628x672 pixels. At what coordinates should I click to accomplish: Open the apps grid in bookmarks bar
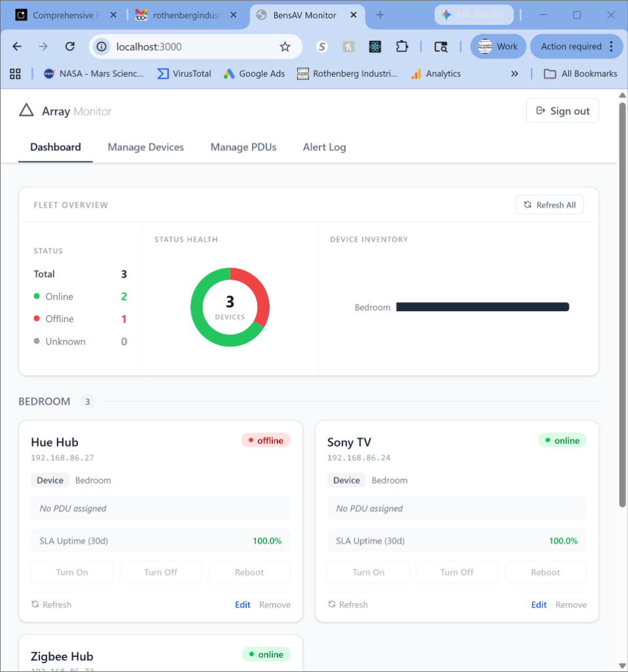15,73
